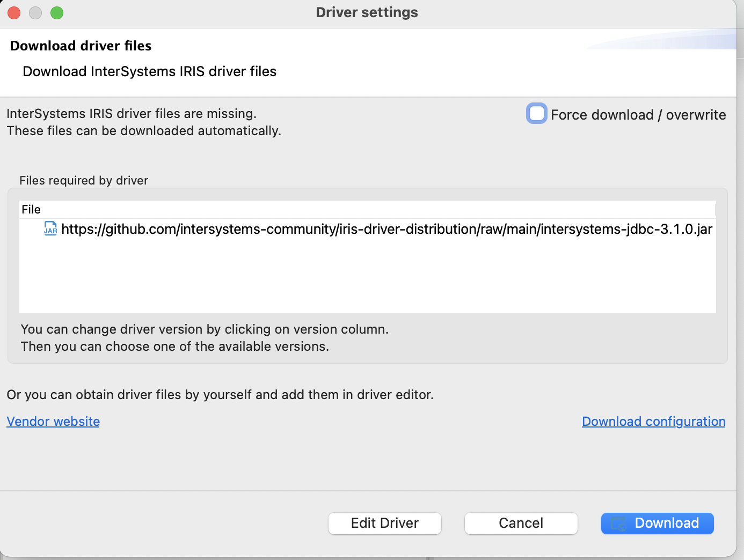Click the 'change driver version' hint text
The height and width of the screenshot is (560, 744).
point(204,329)
